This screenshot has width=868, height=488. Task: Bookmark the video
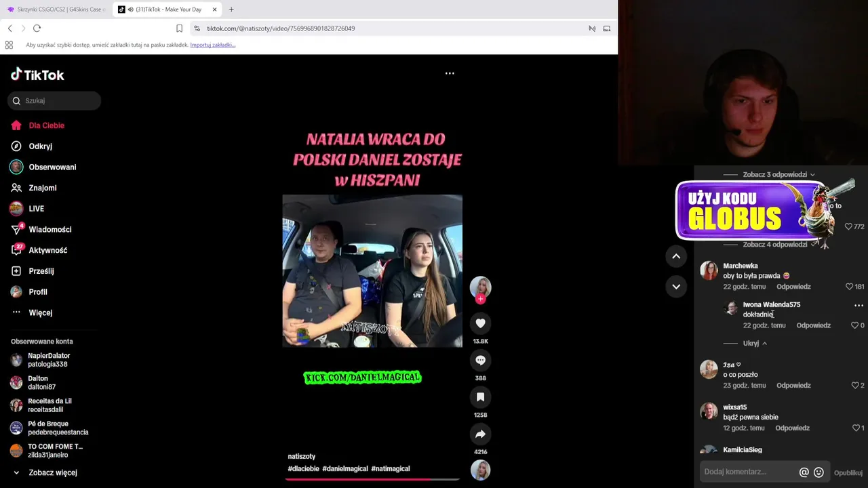(480, 397)
